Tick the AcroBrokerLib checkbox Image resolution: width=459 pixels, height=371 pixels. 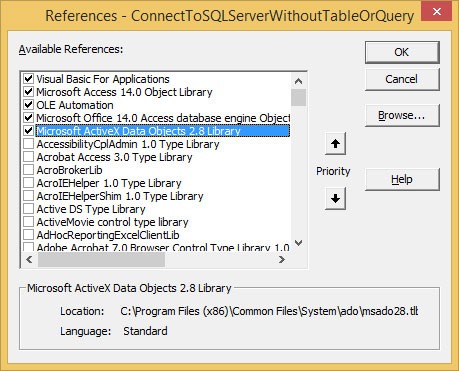[29, 170]
